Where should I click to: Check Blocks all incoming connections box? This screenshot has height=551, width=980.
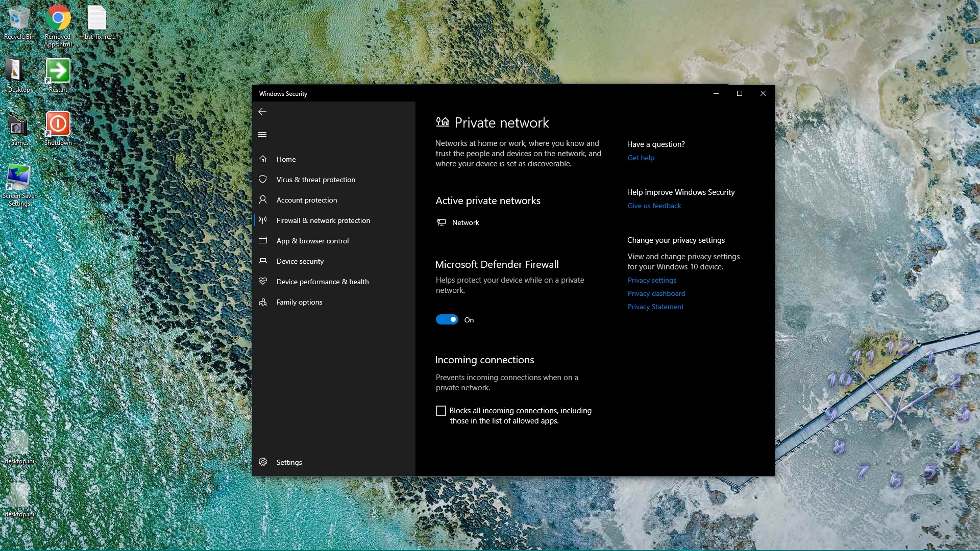pos(441,411)
